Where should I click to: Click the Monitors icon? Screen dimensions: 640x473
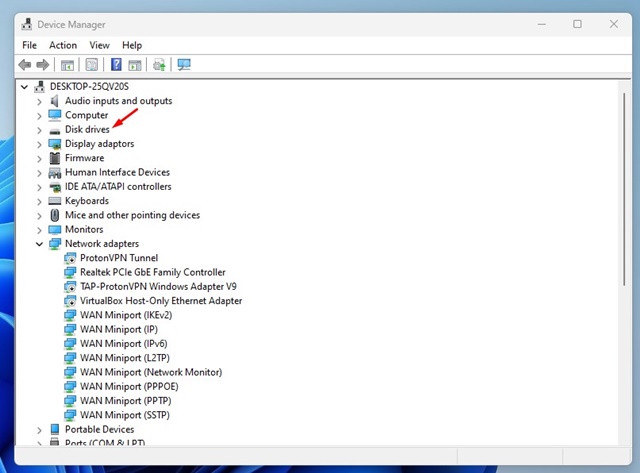coord(55,229)
